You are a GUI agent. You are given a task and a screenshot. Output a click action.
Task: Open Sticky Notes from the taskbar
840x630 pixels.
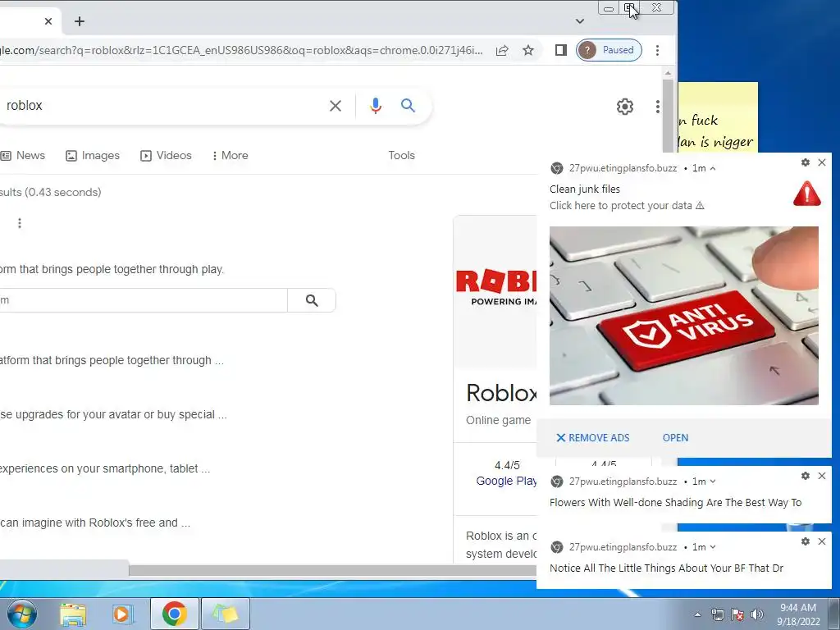pyautogui.click(x=226, y=614)
